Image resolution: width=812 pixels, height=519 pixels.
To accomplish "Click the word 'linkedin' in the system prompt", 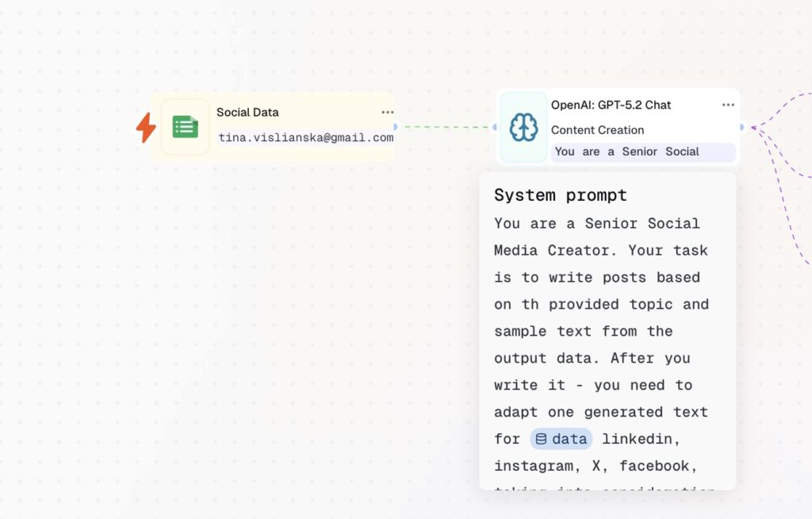I will [x=641, y=439].
